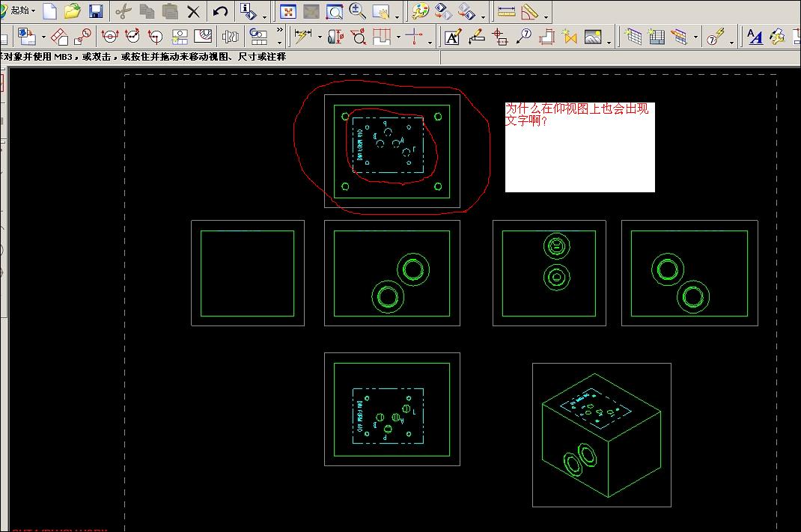Viewport: 801px width, 532px height.
Task: Insert an ID Symbol balloon
Action: pyautogui.click(x=523, y=36)
